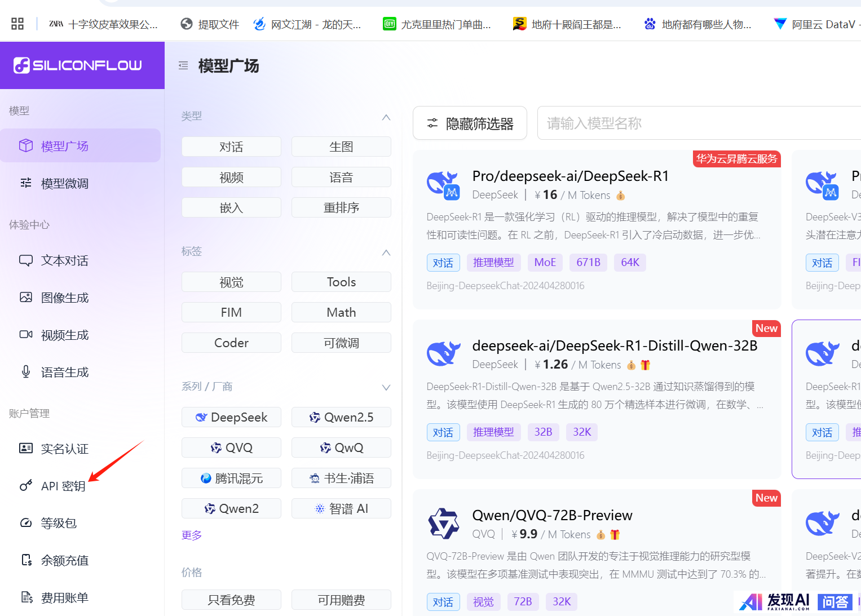
Task: Toggle the 语音 type filter
Action: coord(341,177)
